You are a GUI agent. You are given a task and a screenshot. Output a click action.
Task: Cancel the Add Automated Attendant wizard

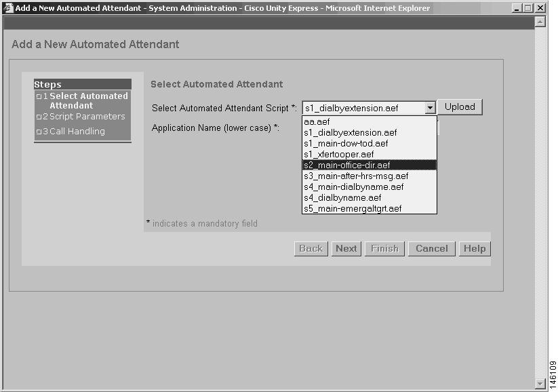pos(431,248)
